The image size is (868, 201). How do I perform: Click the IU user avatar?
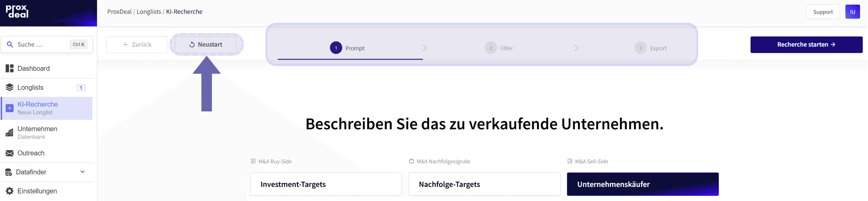(853, 12)
